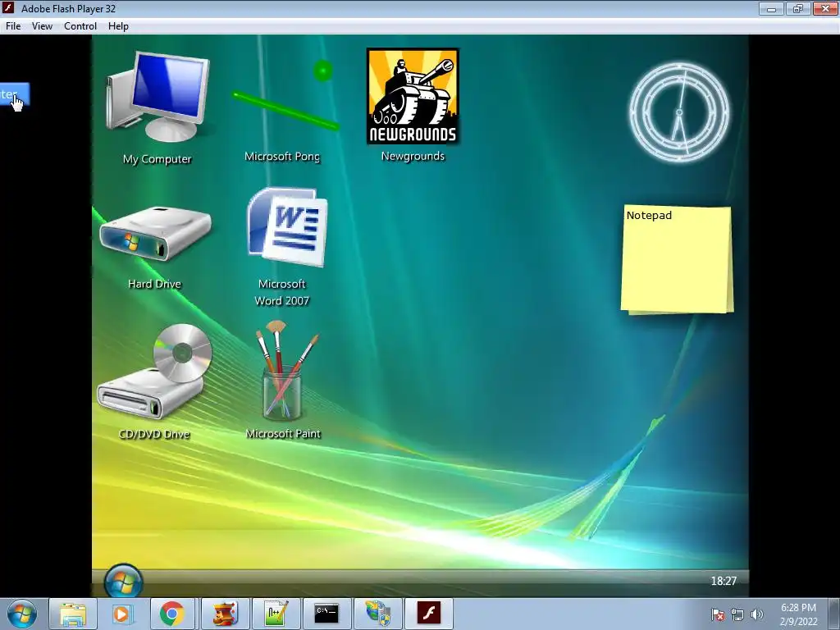Launch Microsoft Pong icon
Screen dimensions: 840x630
[285, 97]
